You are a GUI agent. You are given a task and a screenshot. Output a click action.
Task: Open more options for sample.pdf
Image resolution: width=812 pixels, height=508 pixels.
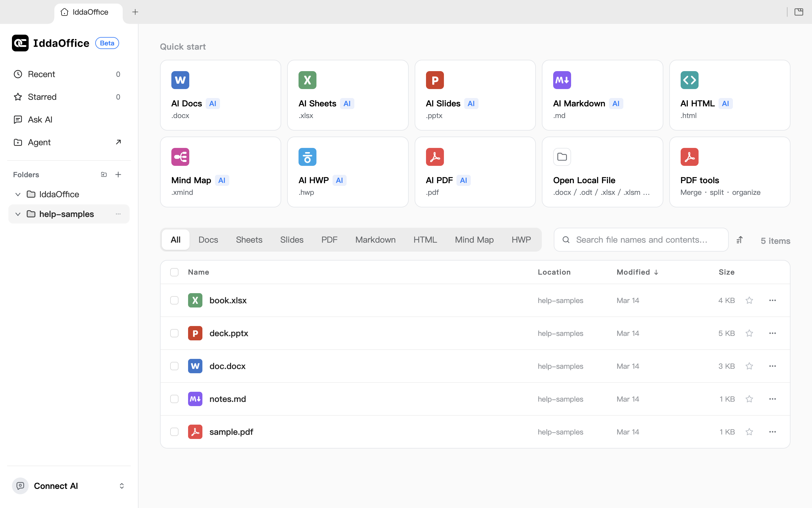[x=772, y=432]
